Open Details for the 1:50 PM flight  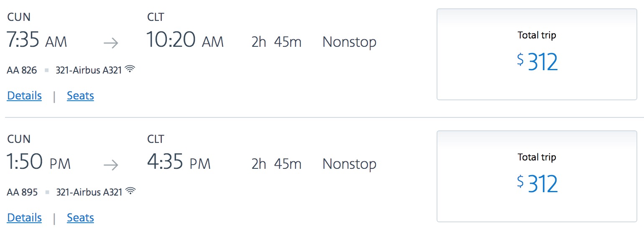point(24,218)
